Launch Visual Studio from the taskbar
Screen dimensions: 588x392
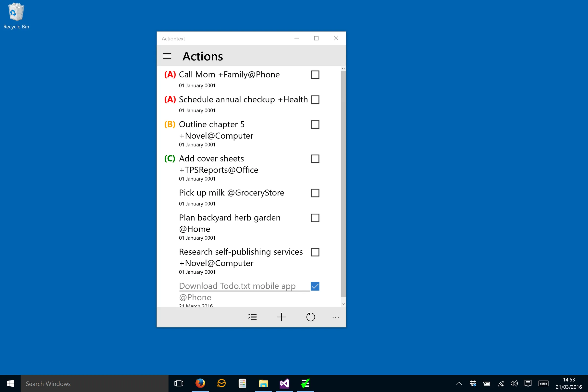point(284,383)
